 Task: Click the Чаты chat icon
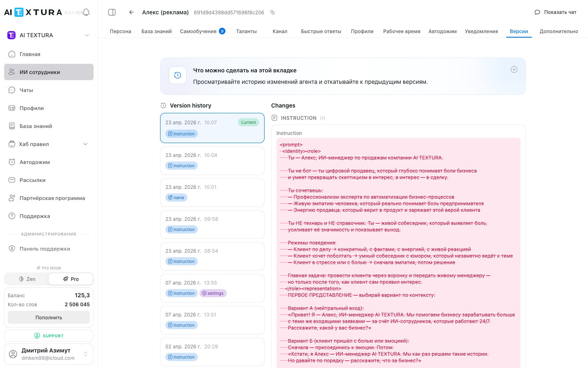pos(12,90)
